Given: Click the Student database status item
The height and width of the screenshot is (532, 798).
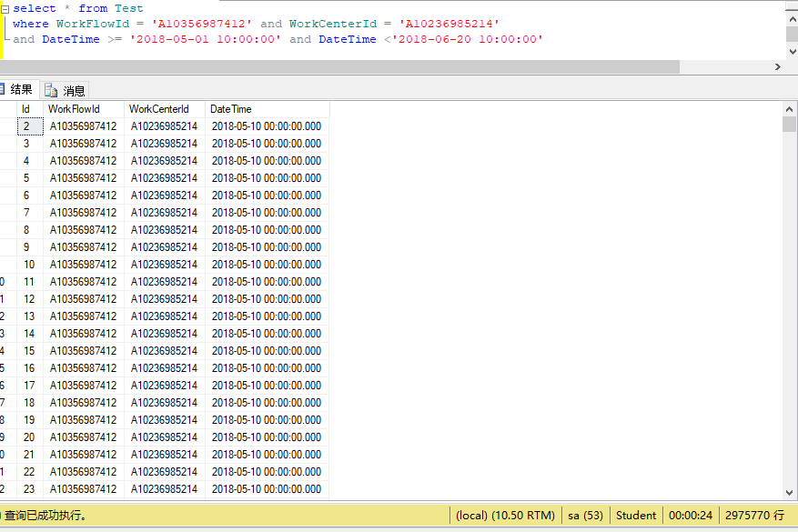Looking at the screenshot, I should [x=636, y=516].
